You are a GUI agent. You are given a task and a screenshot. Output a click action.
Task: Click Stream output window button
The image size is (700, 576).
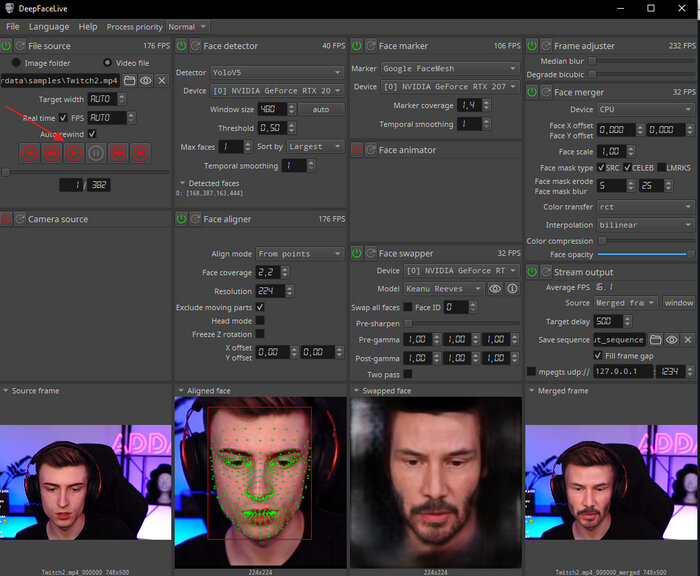[679, 303]
